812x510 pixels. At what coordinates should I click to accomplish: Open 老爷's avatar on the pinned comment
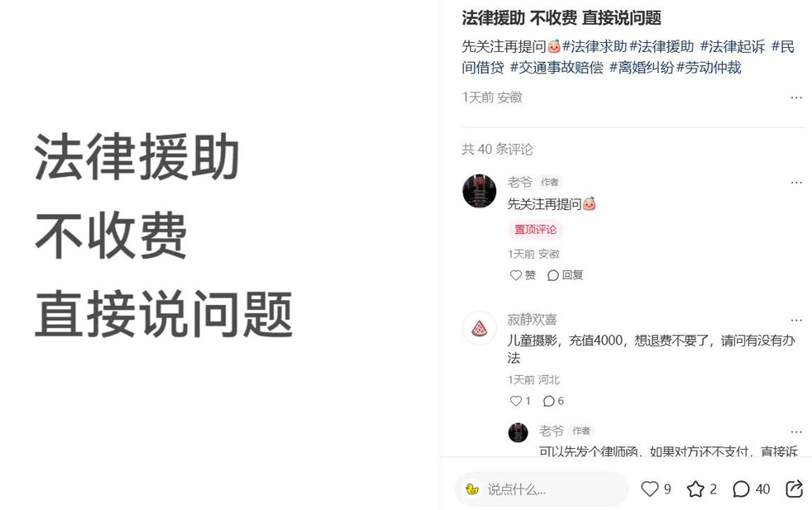click(x=479, y=191)
